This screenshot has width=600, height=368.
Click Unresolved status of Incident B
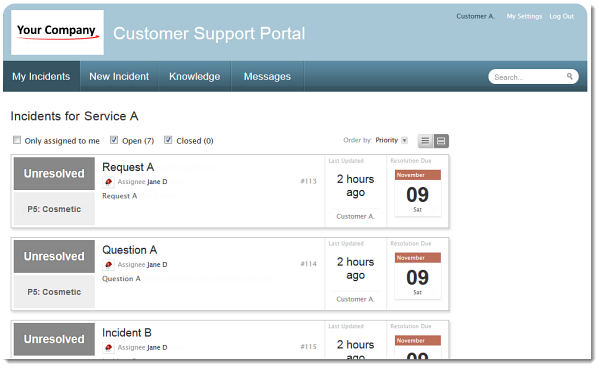(x=54, y=339)
